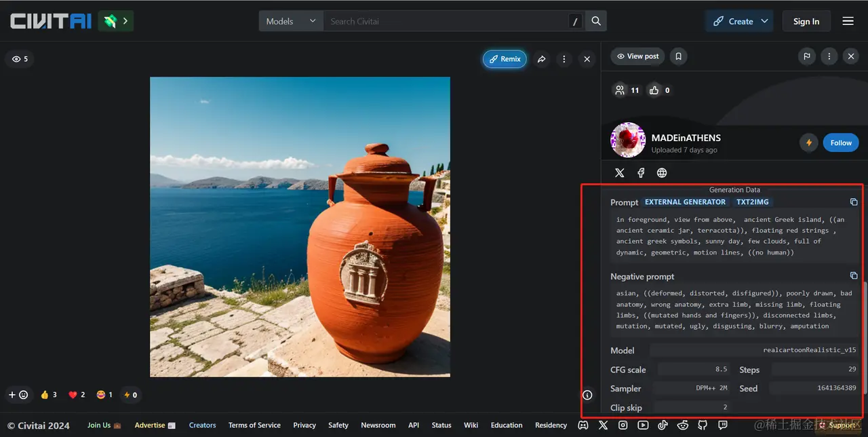This screenshot has height=437, width=868.
Task: Open the Education footer link
Action: (507, 425)
